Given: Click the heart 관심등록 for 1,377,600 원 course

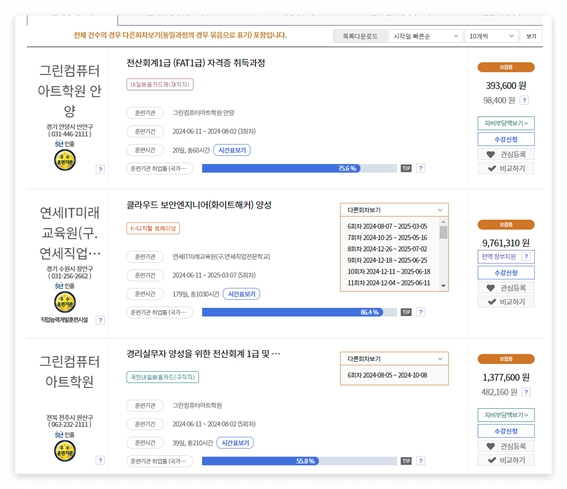Looking at the screenshot, I should (x=506, y=446).
